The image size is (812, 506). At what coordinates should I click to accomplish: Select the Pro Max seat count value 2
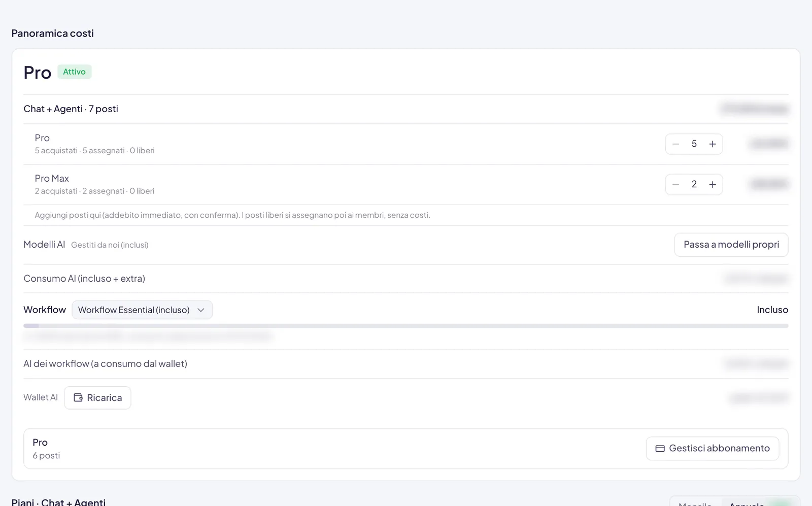(694, 185)
